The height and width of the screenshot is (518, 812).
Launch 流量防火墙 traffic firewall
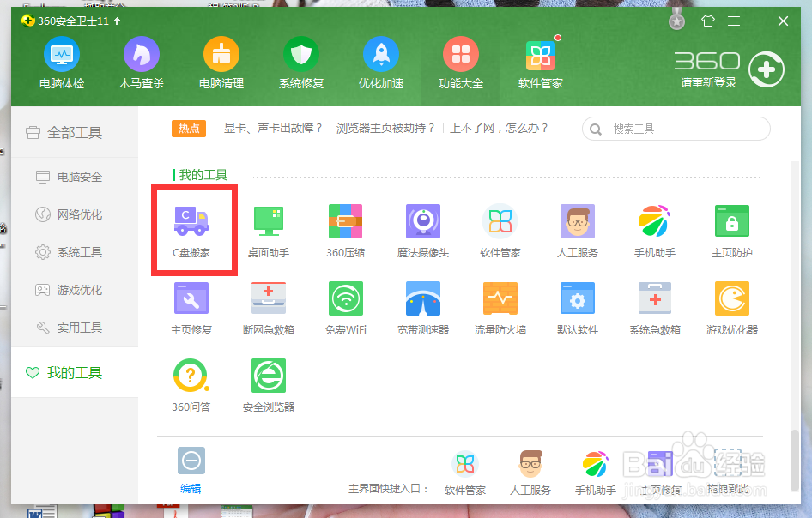point(500,308)
